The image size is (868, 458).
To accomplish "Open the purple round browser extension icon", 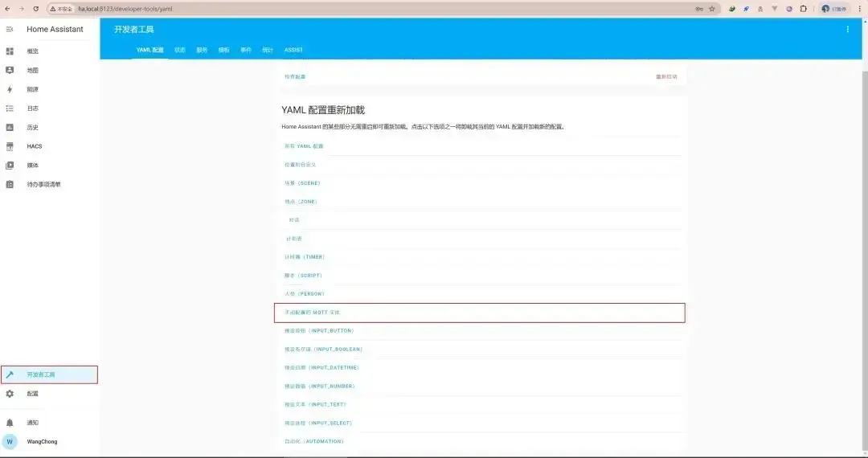I will click(x=789, y=9).
